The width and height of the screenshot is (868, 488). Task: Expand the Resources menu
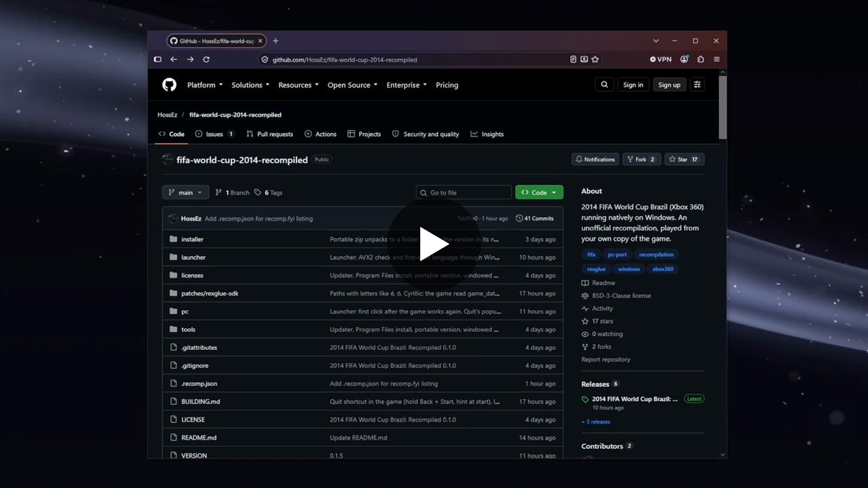coord(299,85)
